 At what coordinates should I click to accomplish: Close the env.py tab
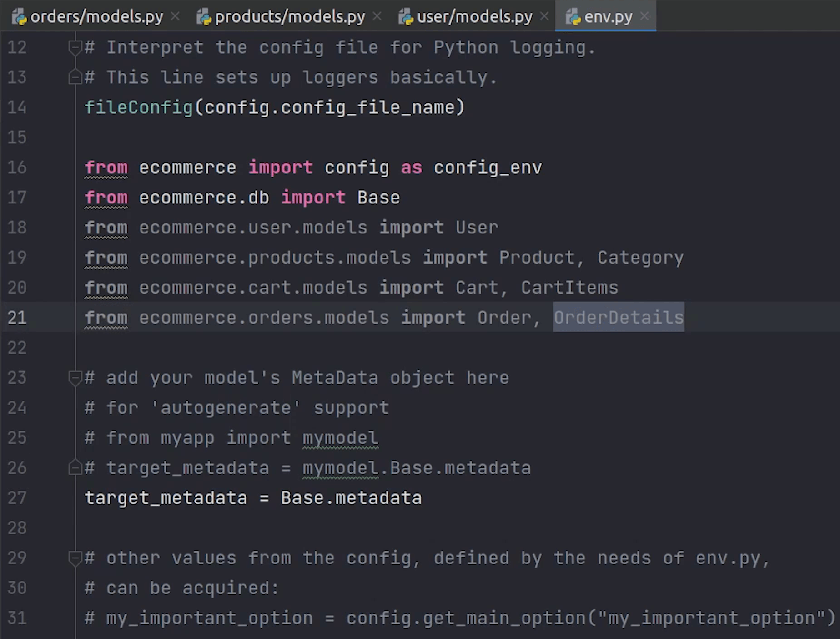click(x=644, y=16)
